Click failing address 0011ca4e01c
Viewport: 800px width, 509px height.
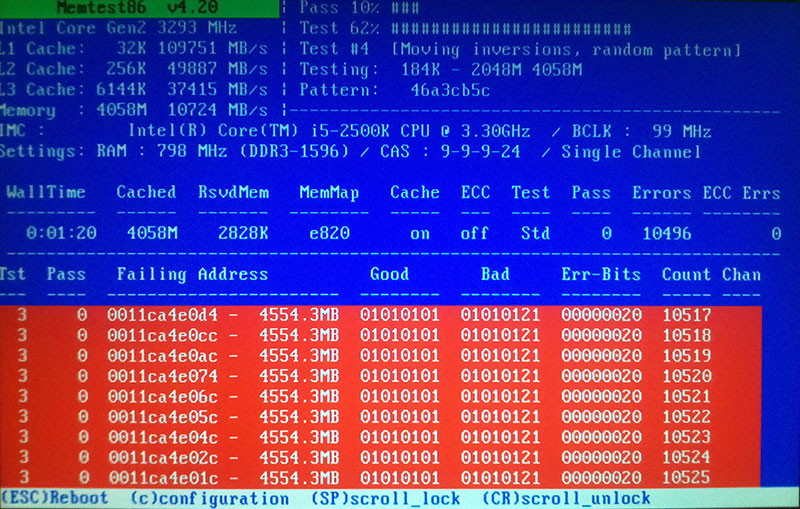[x=162, y=478]
